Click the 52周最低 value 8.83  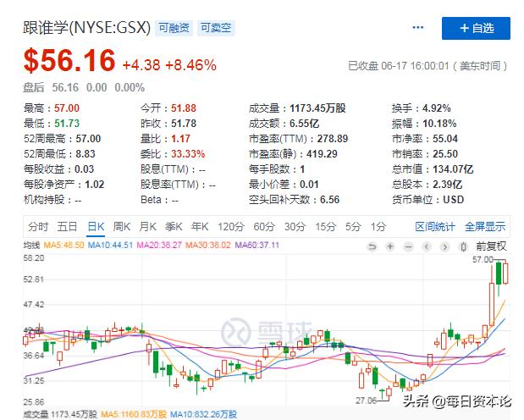85,154
